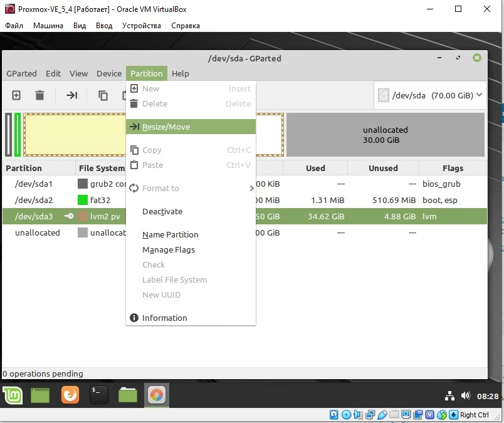Viewport: 504px width, 423px height.
Task: Click VirtualBox shared folders status icon
Action: click(394, 415)
